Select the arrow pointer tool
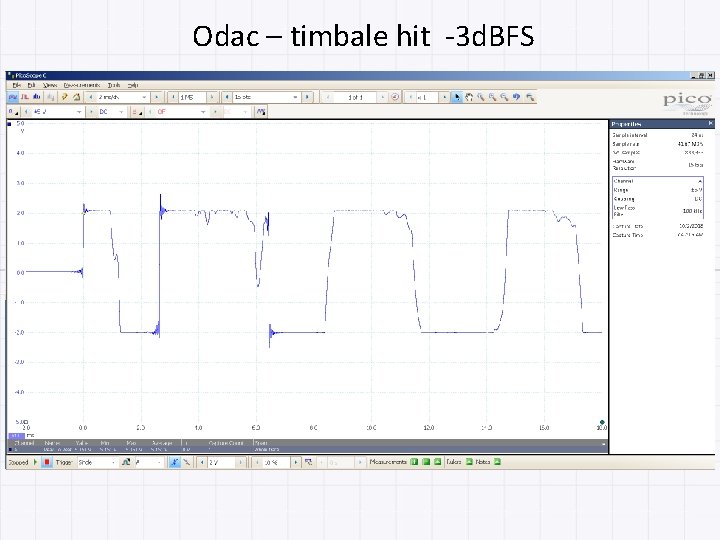 (x=456, y=97)
